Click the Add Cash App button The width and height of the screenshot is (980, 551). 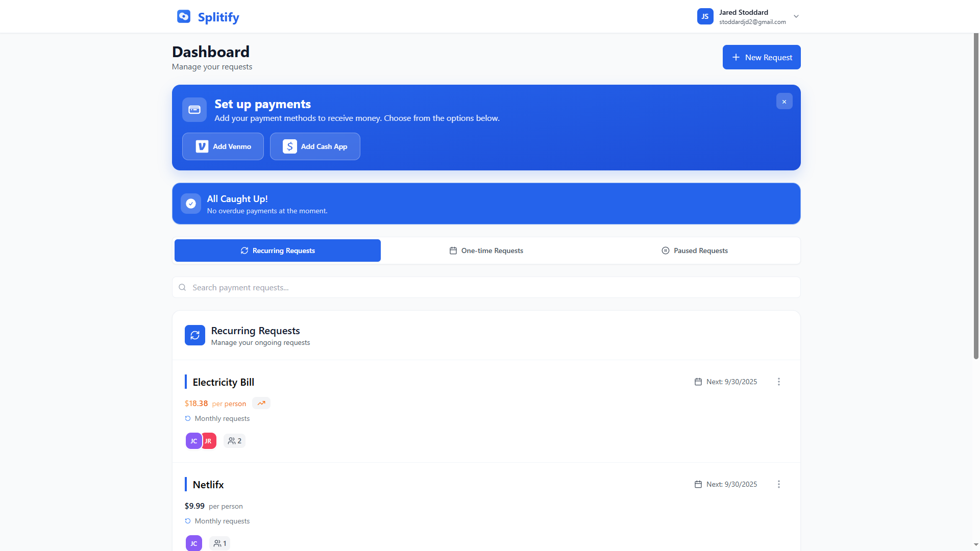[315, 146]
